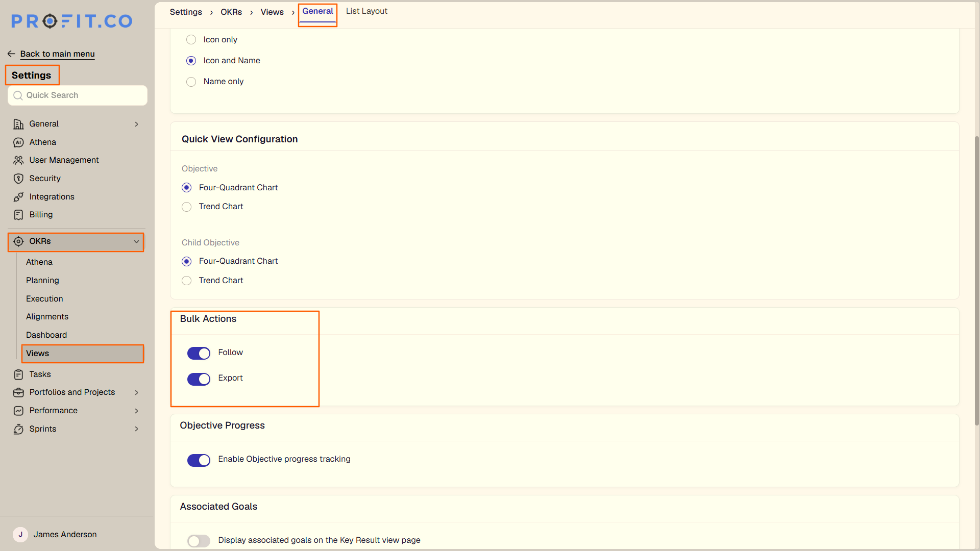Image resolution: width=980 pixels, height=551 pixels.
Task: Click the Quick Search input field
Action: pyautogui.click(x=78, y=95)
